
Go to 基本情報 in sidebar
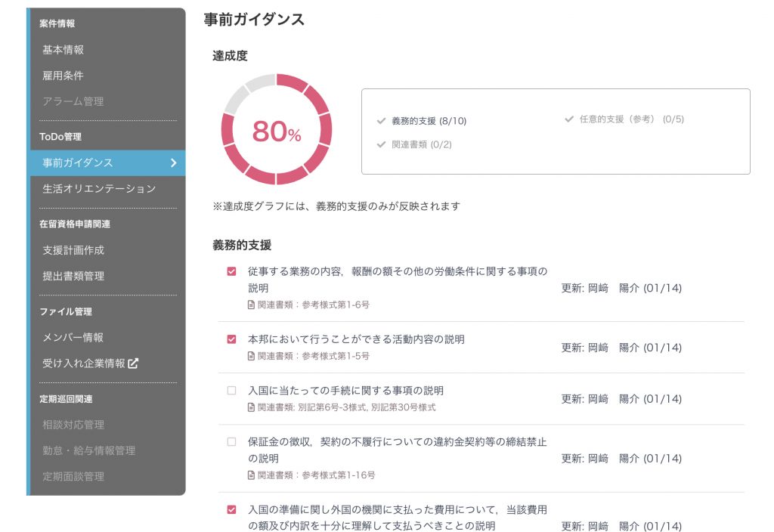pyautogui.click(x=63, y=50)
